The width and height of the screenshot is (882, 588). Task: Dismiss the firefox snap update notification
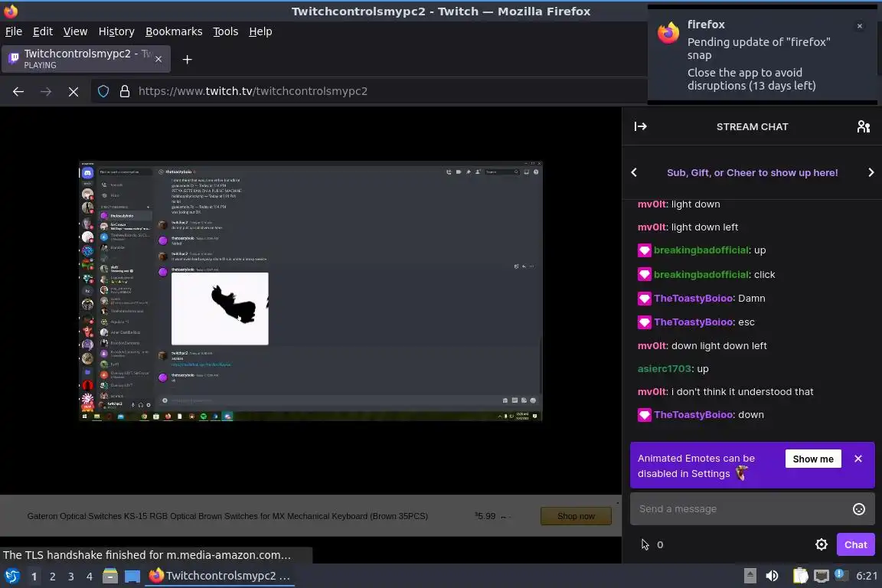[860, 26]
